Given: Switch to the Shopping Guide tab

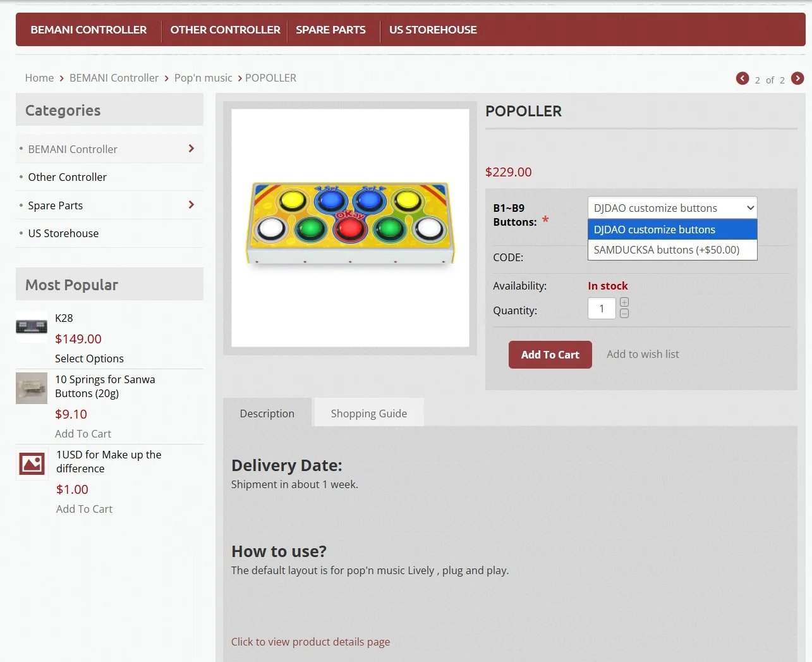Looking at the screenshot, I should [369, 414].
